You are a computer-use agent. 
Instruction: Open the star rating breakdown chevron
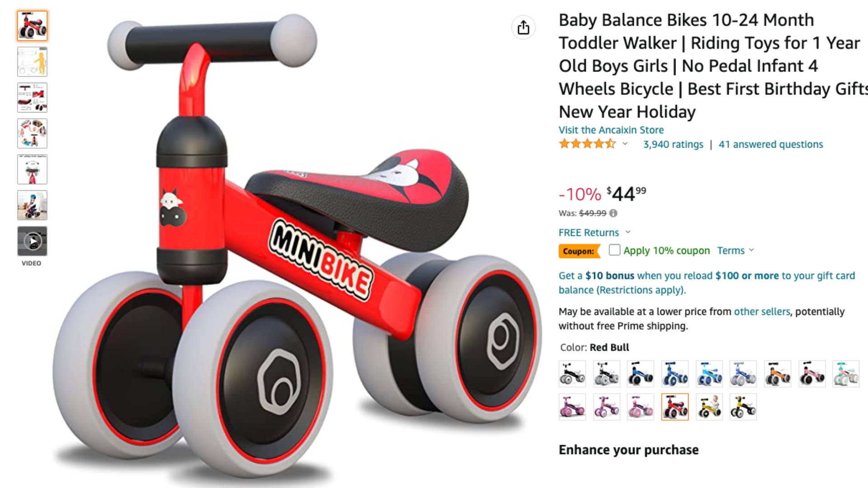625,144
